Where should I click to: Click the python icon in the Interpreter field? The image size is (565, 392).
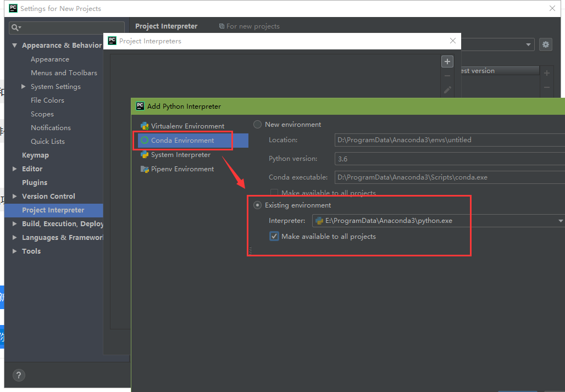[319, 221]
